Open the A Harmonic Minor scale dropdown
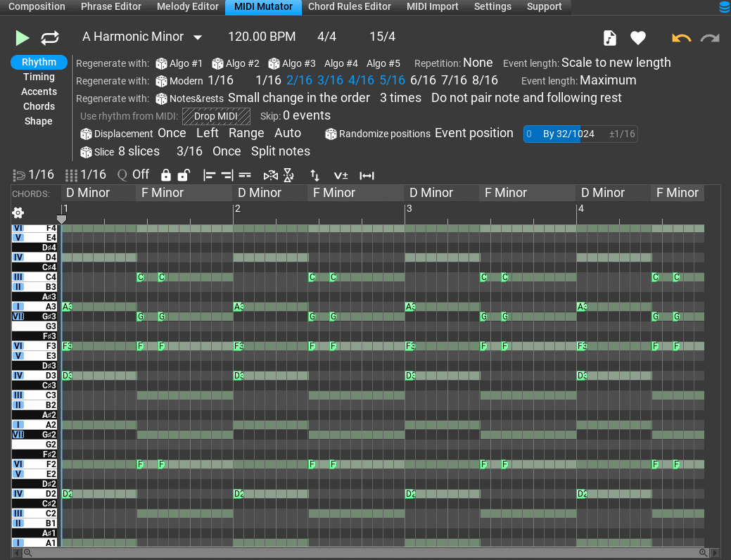The height and width of the screenshot is (560, 731). pyautogui.click(x=142, y=37)
